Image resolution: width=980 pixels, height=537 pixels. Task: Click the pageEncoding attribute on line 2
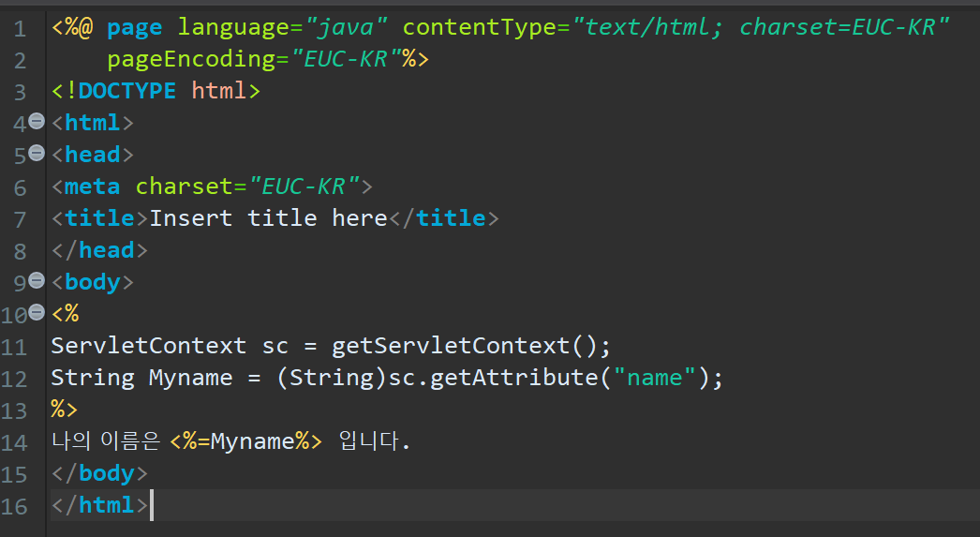coord(190,59)
